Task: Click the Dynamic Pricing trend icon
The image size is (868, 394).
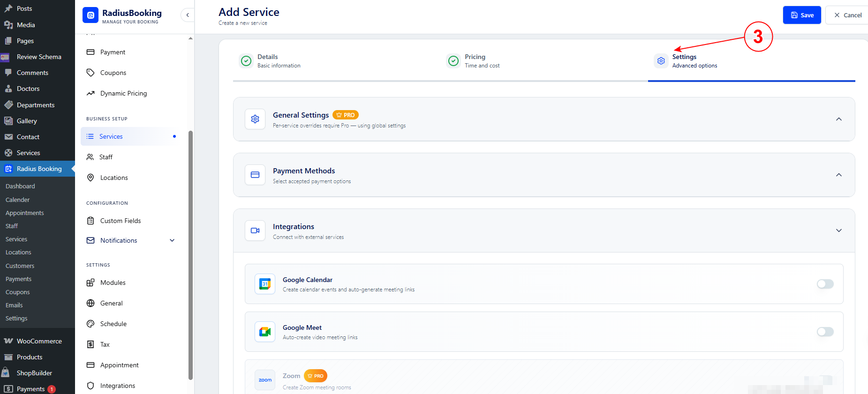Action: [91, 93]
